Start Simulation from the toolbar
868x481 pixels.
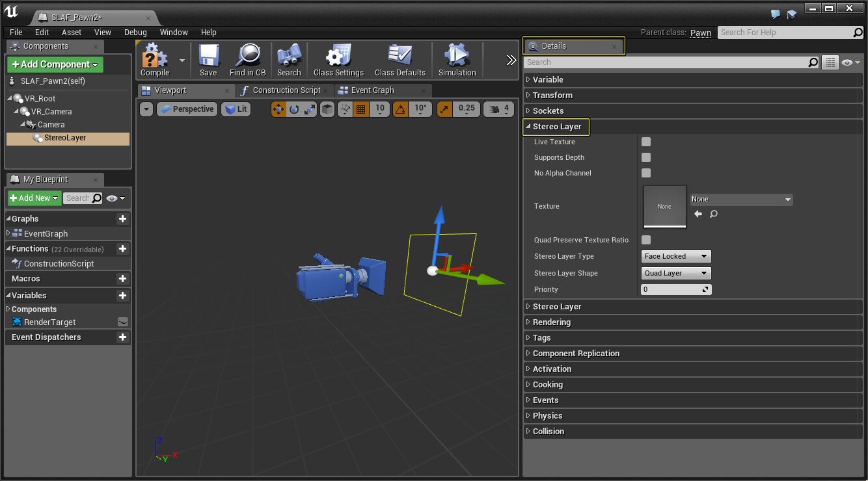pyautogui.click(x=457, y=59)
